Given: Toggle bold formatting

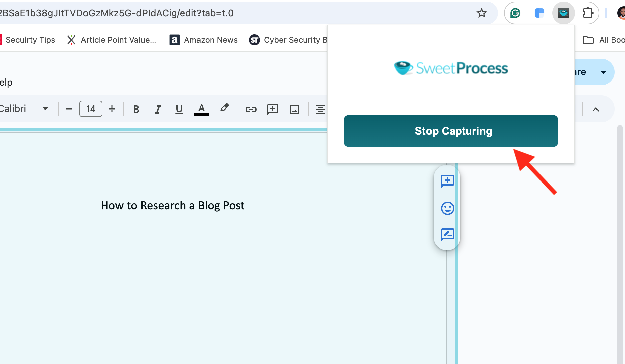Looking at the screenshot, I should (x=136, y=109).
